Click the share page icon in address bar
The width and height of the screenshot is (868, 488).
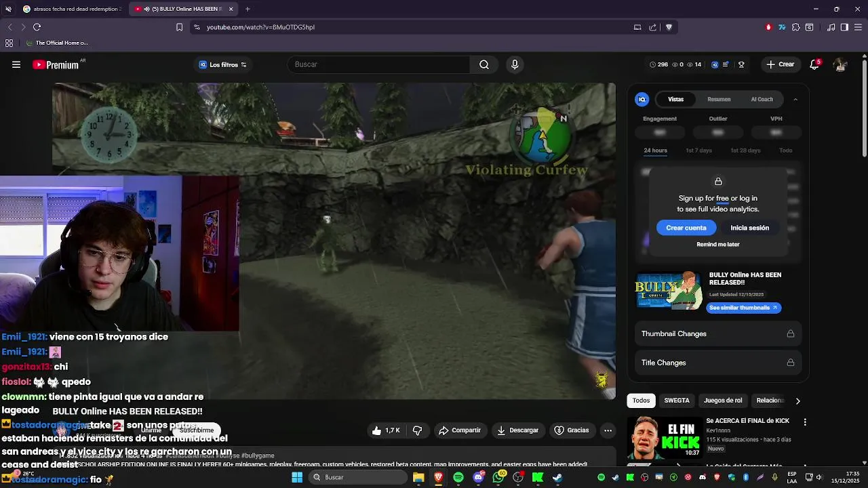652,27
